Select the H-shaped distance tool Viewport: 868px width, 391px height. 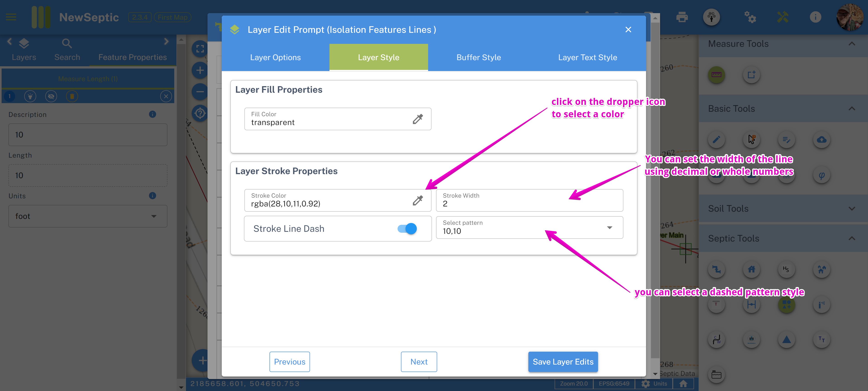coord(751,304)
